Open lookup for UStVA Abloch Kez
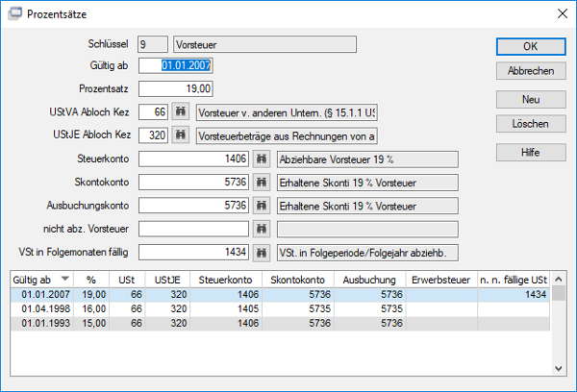The width and height of the screenshot is (577, 392). (181, 111)
